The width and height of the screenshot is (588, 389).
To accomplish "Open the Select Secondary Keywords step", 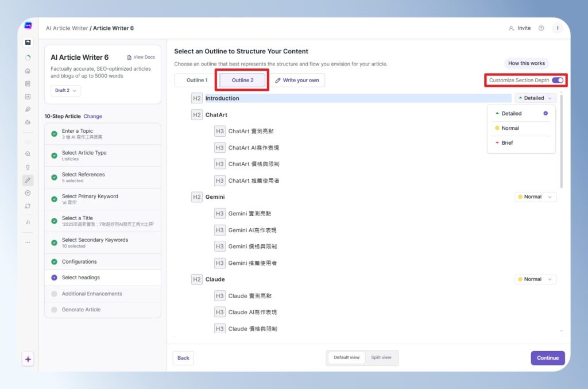I will pyautogui.click(x=103, y=242).
